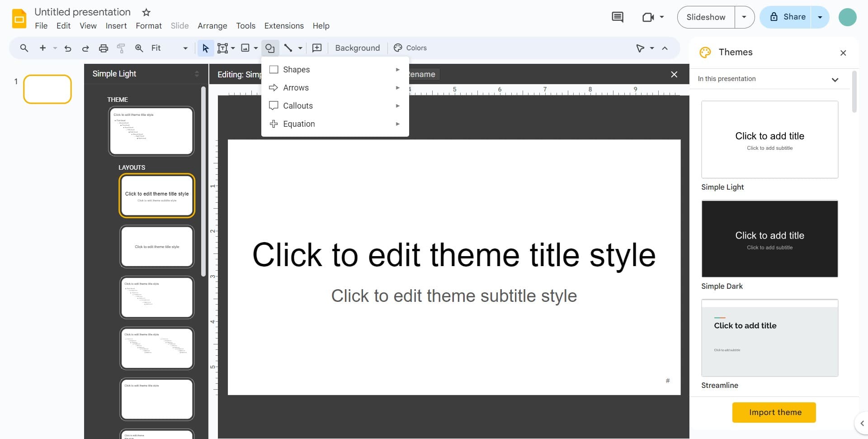Click the search menus magnifier icon
Screen dimensions: 868x439
click(x=24, y=48)
